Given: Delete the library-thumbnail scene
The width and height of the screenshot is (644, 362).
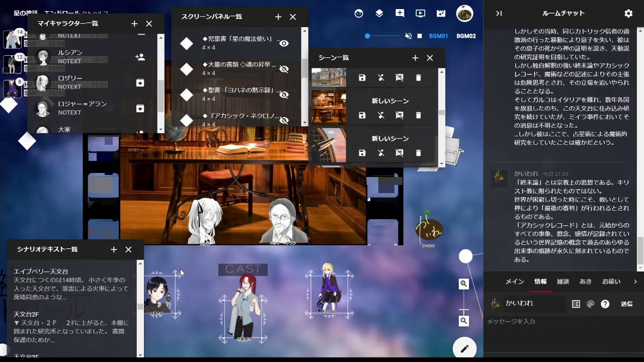Looking at the screenshot, I should click(418, 116).
